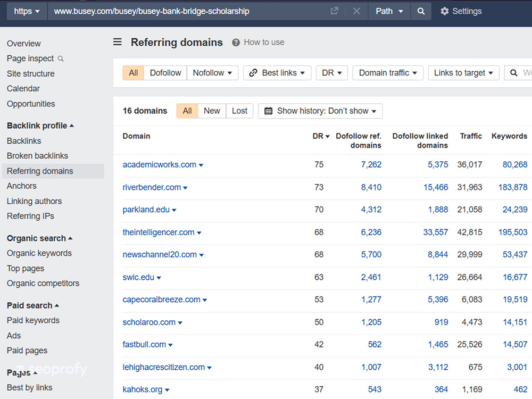Image resolution: width=532 pixels, height=399 pixels.
Task: Select the Dofollow link type filter
Action: (165, 73)
